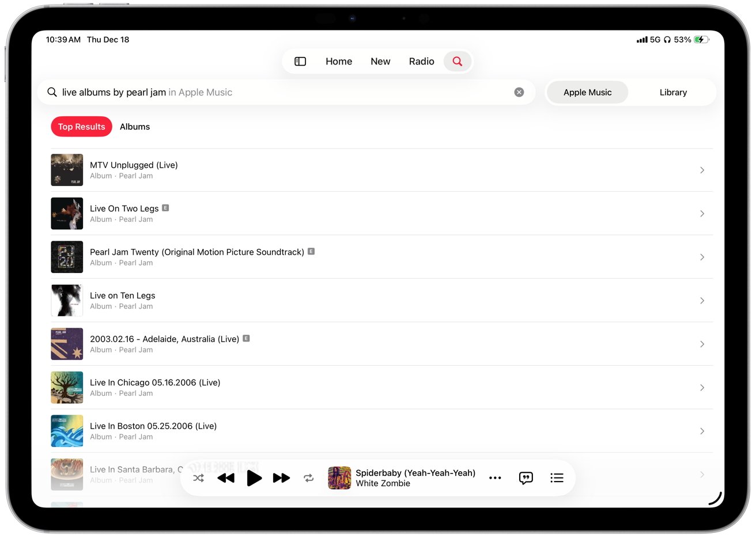
Task: Expand the Live on Ten Legs row
Action: 702,300
